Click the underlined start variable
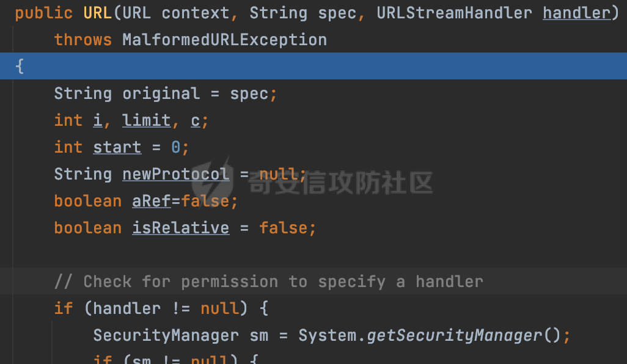 click(117, 147)
